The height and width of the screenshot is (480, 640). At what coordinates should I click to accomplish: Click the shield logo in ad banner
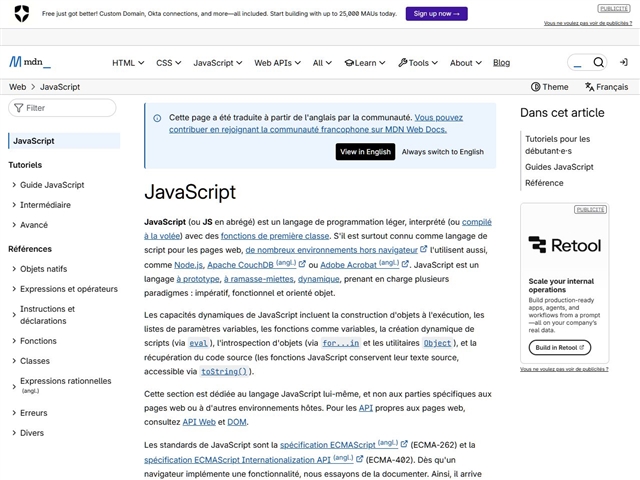click(x=22, y=13)
